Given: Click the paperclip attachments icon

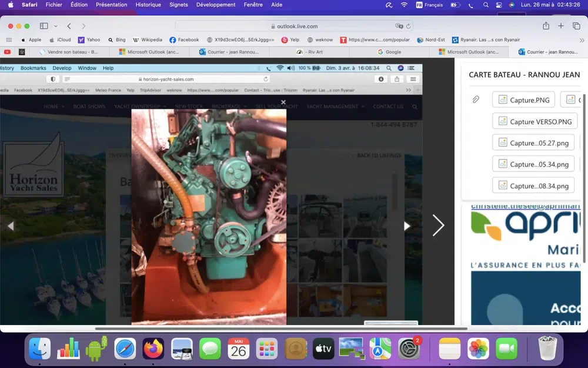Looking at the screenshot, I should pos(476,100).
